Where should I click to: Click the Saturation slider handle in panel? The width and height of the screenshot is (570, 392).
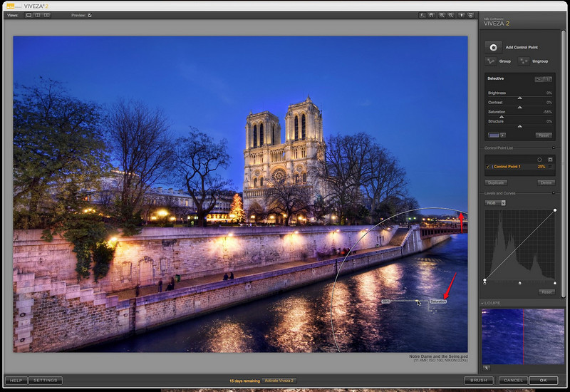pyautogui.click(x=502, y=117)
